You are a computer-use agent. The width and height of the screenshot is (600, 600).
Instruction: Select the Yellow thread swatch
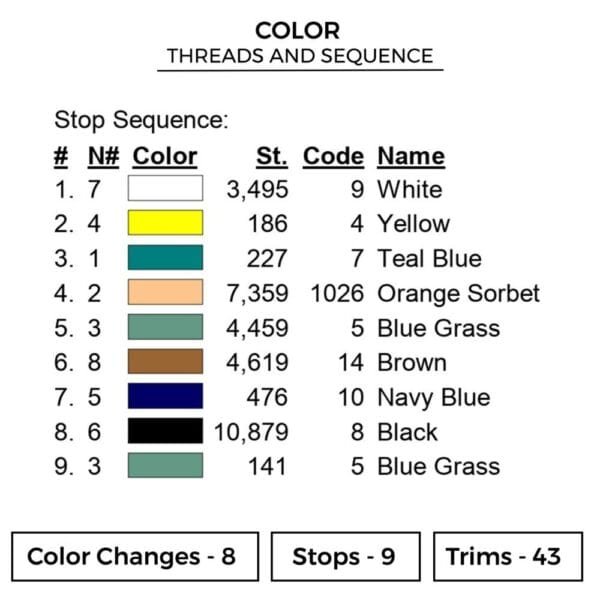coord(165,223)
